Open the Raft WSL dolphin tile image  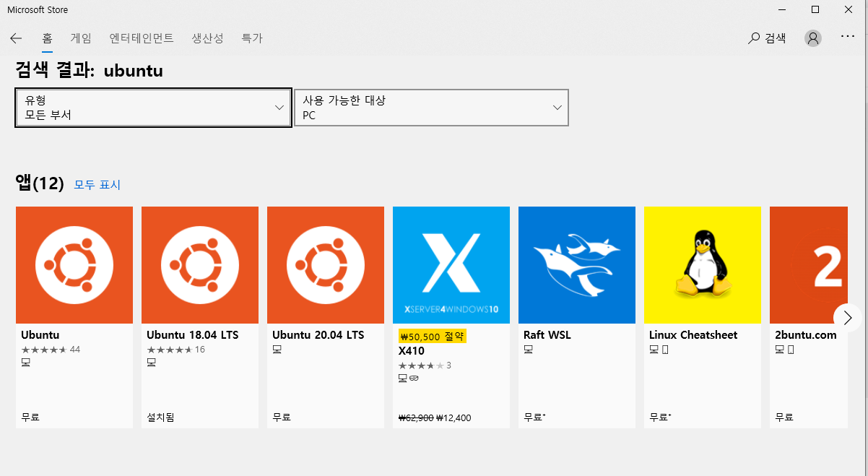coord(577,265)
